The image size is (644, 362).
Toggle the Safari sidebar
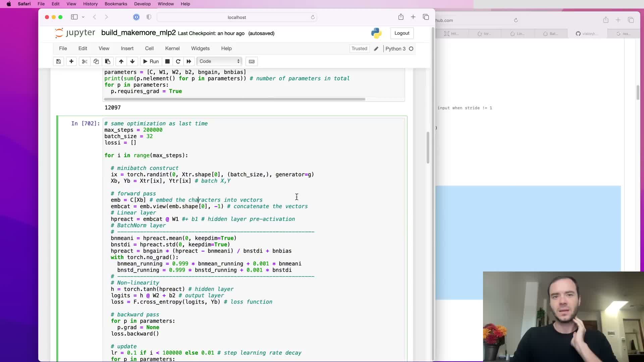click(74, 17)
